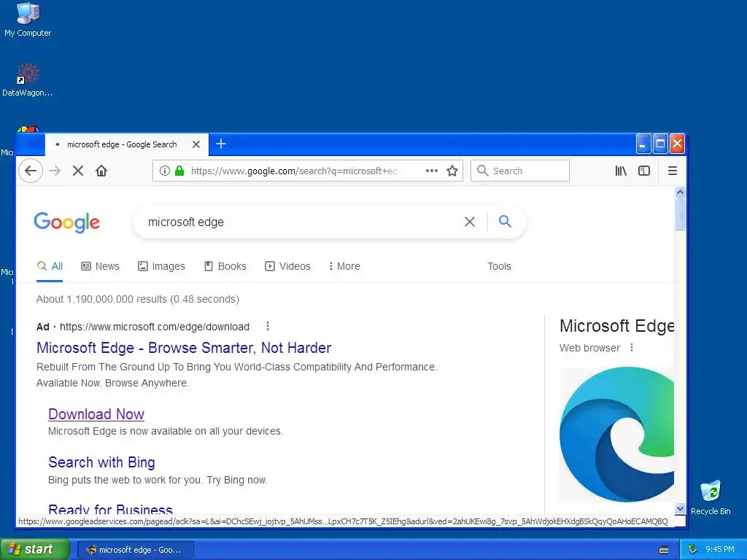Image resolution: width=747 pixels, height=560 pixels.
Task: Switch to Images results
Action: click(x=161, y=266)
